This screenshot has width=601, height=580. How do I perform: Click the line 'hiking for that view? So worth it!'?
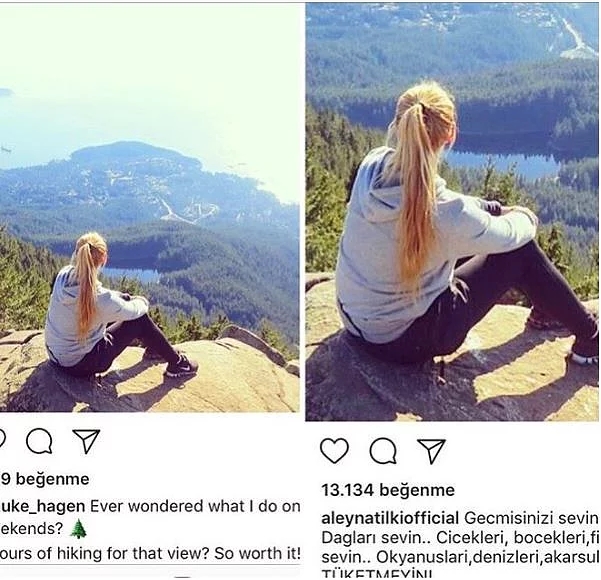pyautogui.click(x=179, y=554)
